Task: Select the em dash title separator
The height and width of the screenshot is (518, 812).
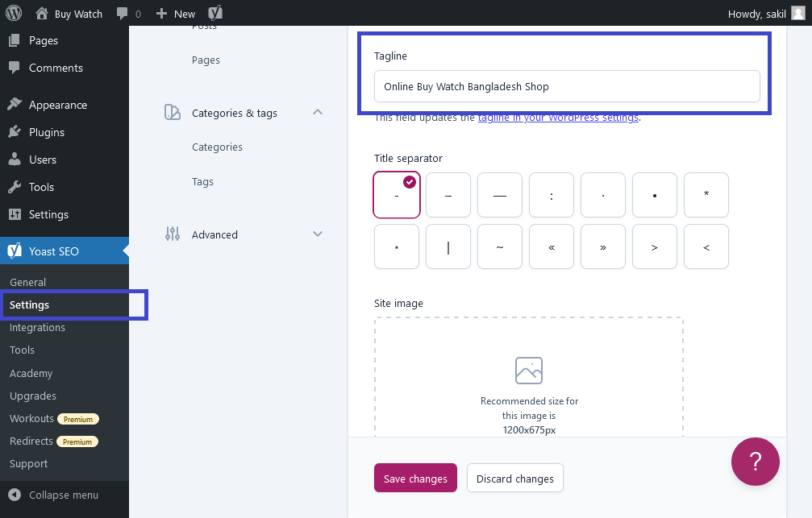Action: pyautogui.click(x=500, y=195)
